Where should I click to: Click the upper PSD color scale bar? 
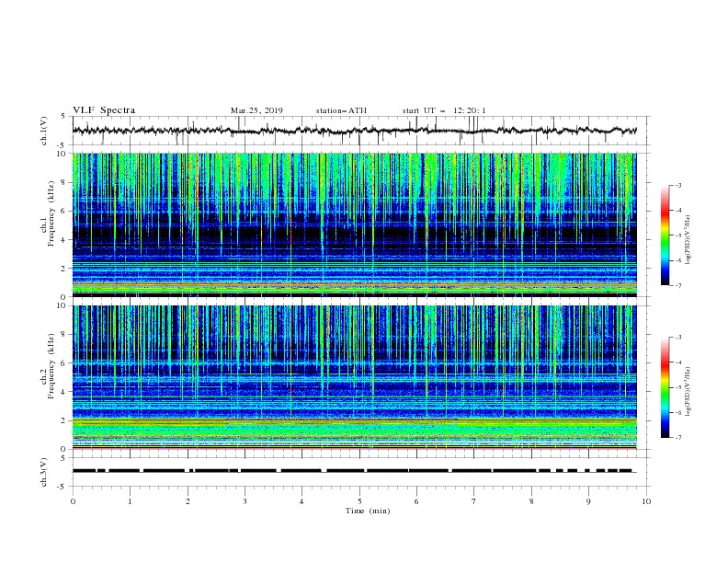point(665,236)
